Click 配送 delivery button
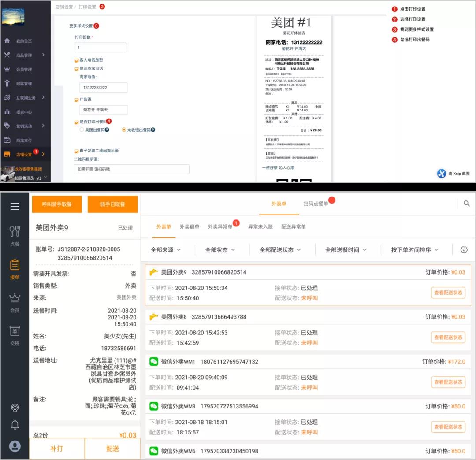 (x=113, y=449)
